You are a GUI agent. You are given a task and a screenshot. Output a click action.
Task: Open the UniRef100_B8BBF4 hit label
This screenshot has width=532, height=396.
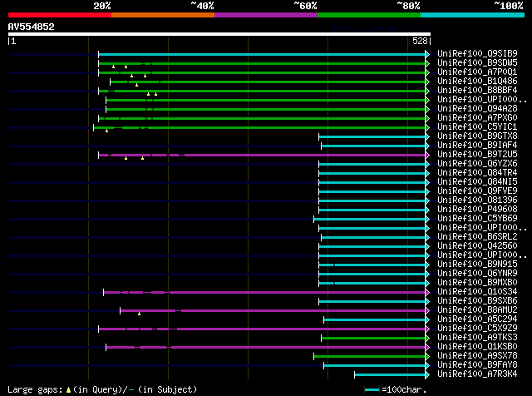[x=477, y=91]
